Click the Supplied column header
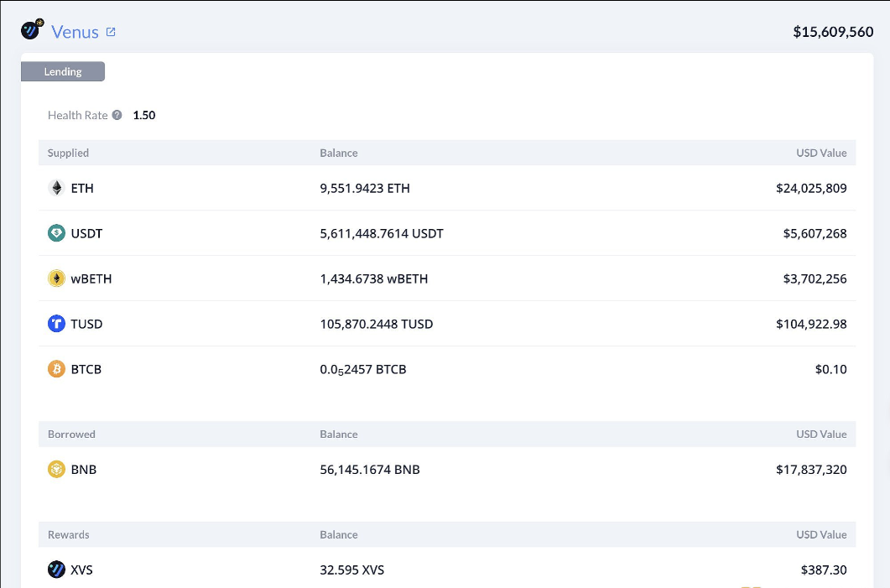 68,153
